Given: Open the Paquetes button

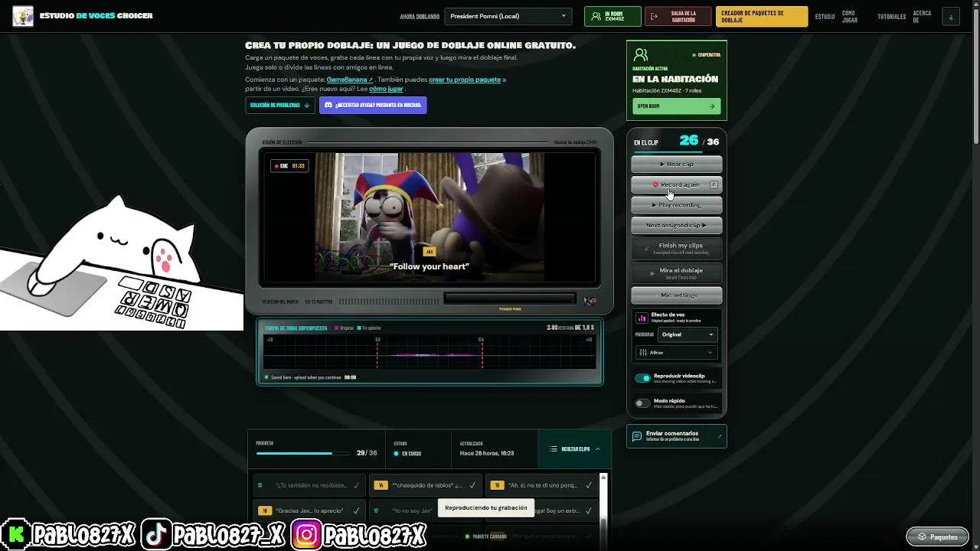Looking at the screenshot, I should pos(938,536).
